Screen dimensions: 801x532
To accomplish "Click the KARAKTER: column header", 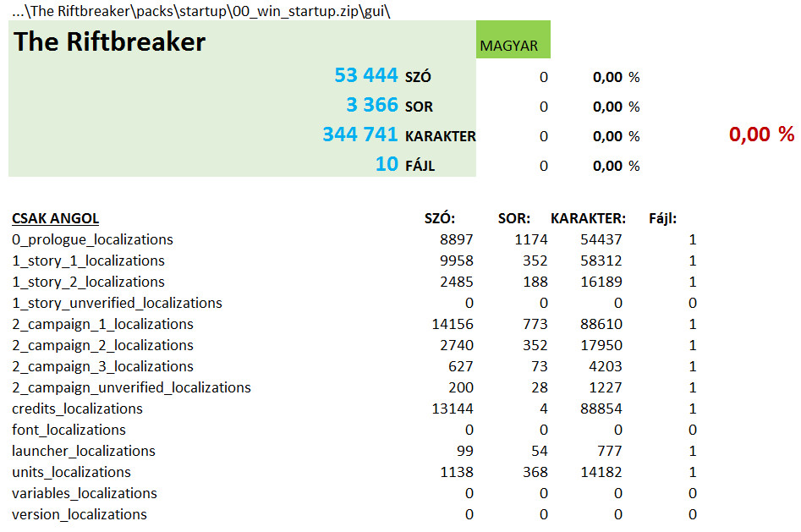I will (x=588, y=219).
